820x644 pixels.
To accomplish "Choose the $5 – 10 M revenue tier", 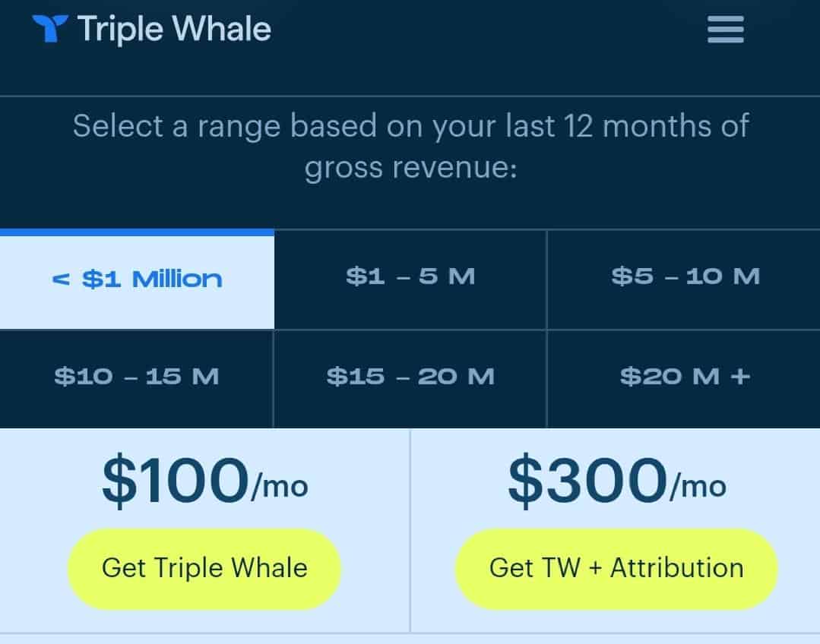I will [x=685, y=276].
